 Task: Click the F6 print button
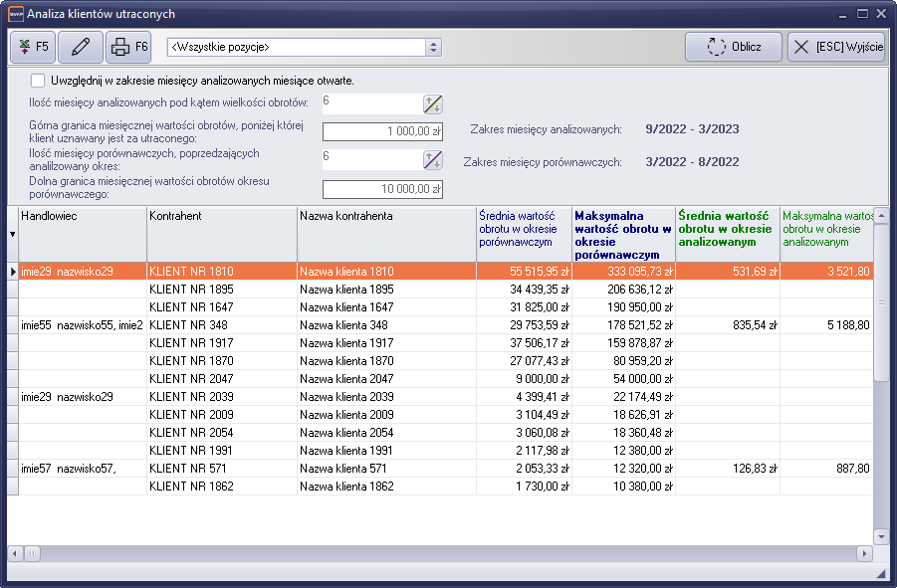pyautogui.click(x=128, y=47)
